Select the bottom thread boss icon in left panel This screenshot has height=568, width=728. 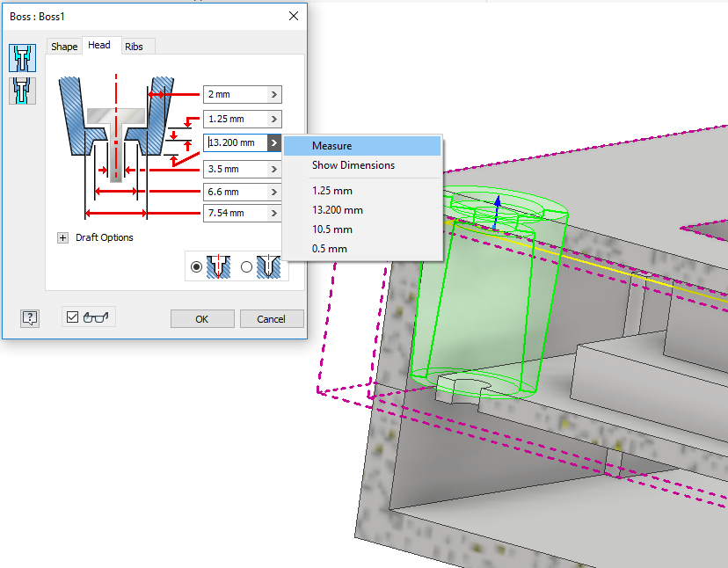[23, 91]
